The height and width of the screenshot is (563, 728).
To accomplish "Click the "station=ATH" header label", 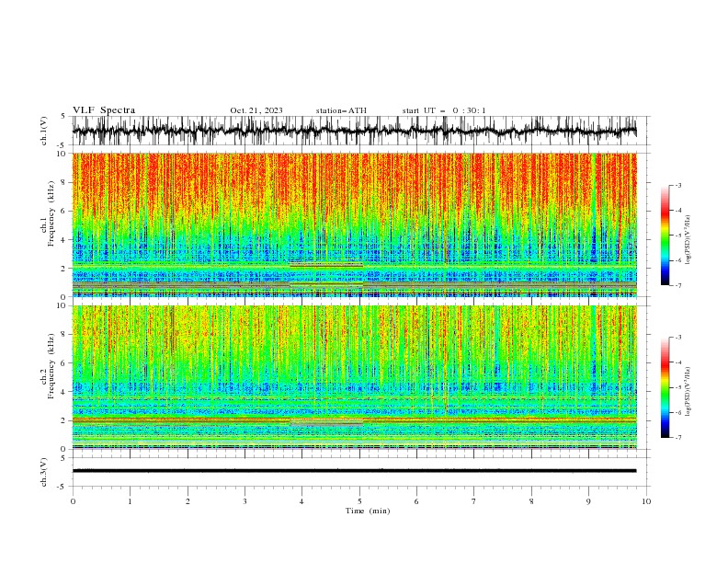I will [341, 110].
